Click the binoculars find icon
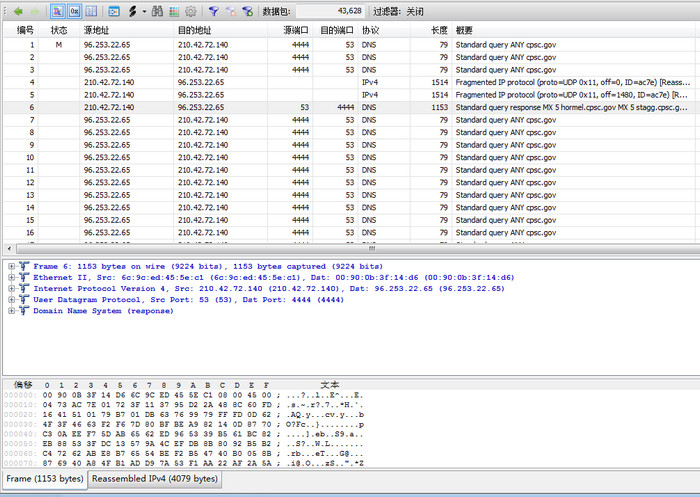The height and width of the screenshot is (497, 700). tap(155, 11)
